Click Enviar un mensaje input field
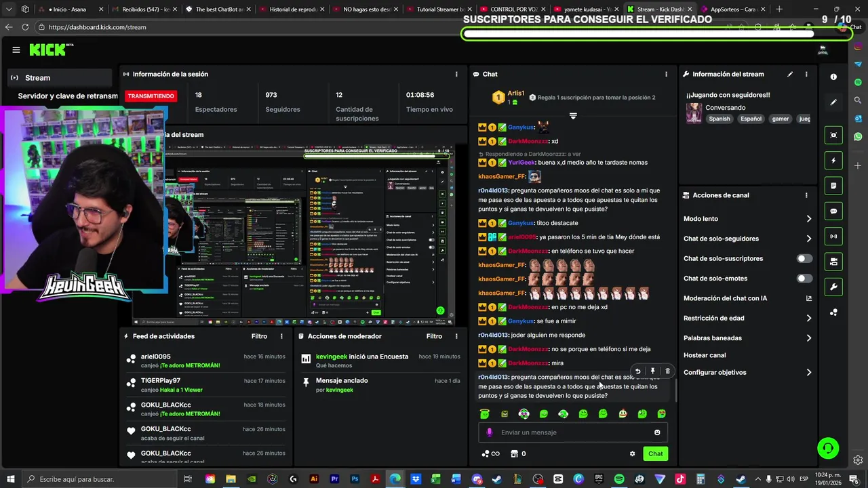The image size is (868, 488). (573, 432)
